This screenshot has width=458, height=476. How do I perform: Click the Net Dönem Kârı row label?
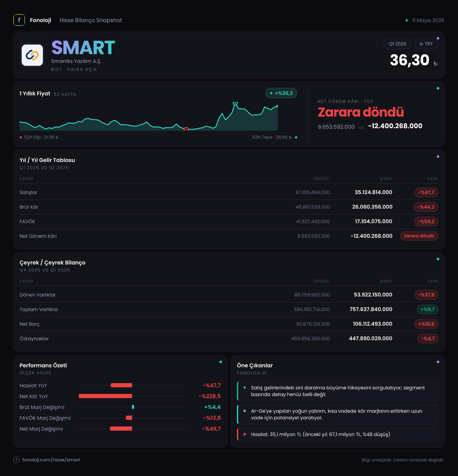point(38,236)
